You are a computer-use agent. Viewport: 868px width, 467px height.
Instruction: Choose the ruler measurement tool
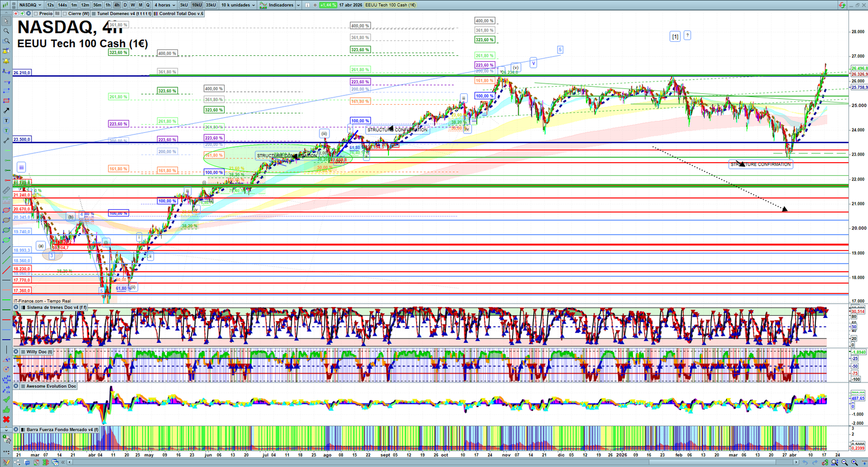point(6,190)
